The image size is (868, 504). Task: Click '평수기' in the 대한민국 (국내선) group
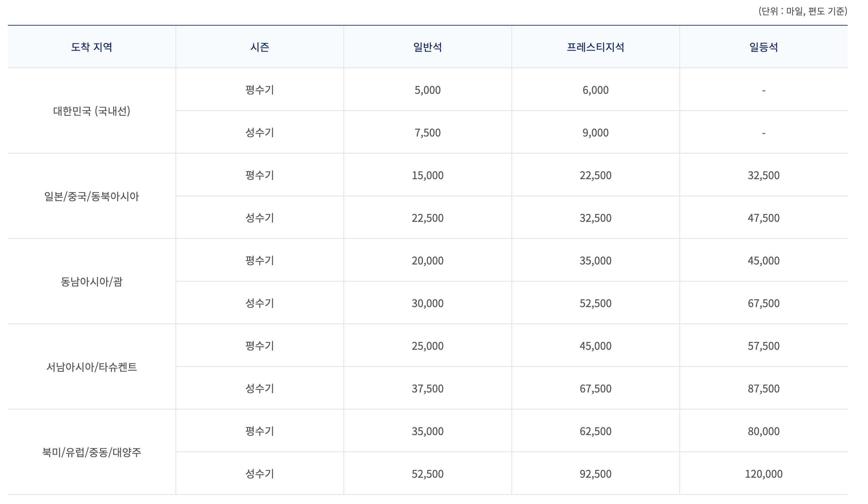tap(260, 90)
